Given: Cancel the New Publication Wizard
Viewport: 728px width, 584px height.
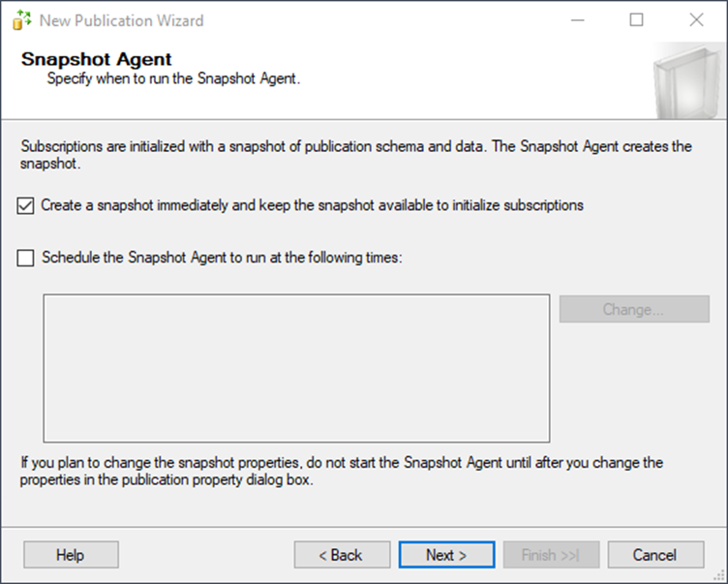Looking at the screenshot, I should (x=655, y=555).
